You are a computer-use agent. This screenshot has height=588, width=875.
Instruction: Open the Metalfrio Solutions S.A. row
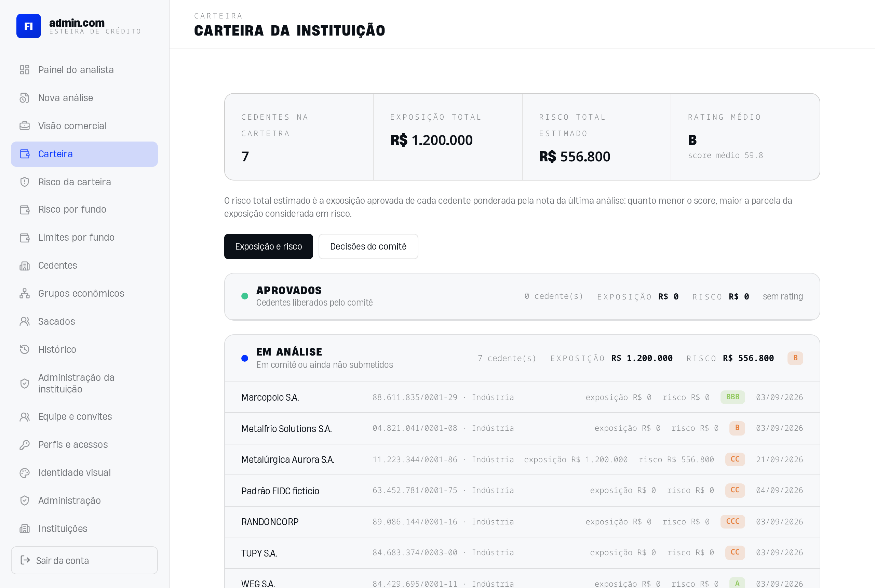(x=522, y=429)
